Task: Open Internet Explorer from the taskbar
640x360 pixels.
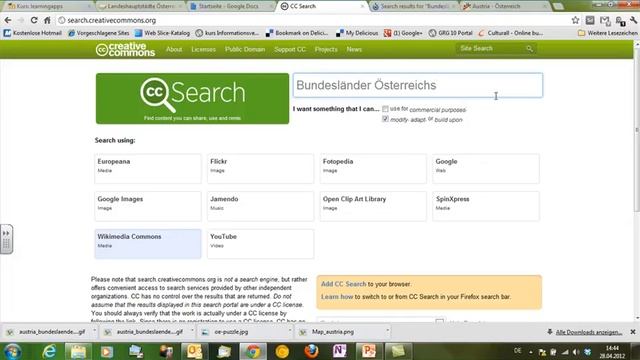Action: pos(49,351)
